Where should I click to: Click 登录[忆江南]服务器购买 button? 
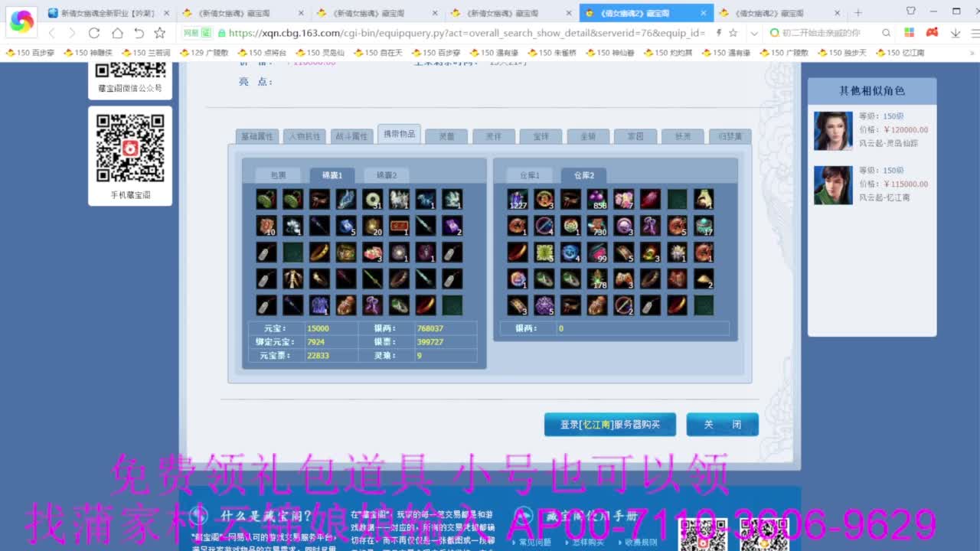tap(609, 425)
